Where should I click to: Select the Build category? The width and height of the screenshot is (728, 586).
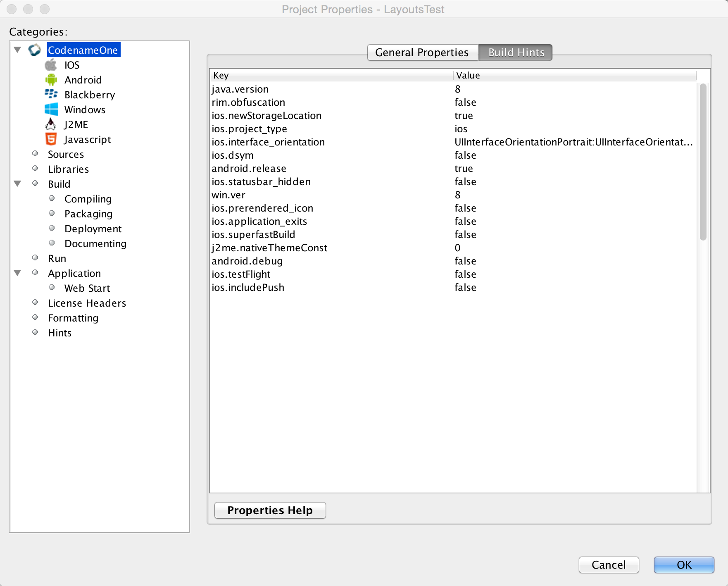(59, 184)
